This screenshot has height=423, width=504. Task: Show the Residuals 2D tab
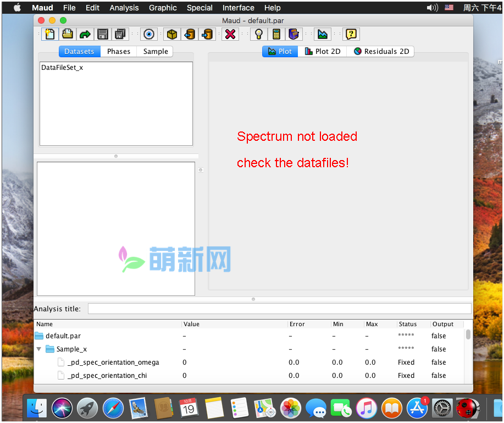381,52
